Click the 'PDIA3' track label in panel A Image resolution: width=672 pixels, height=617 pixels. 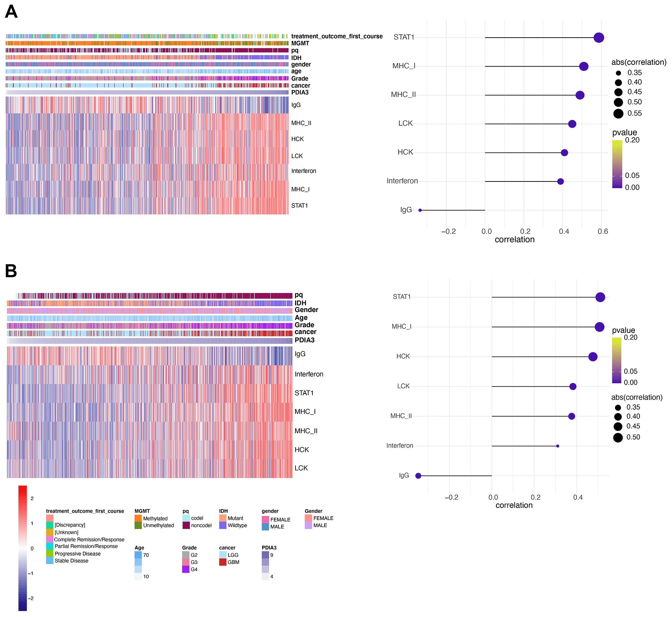coord(300,93)
